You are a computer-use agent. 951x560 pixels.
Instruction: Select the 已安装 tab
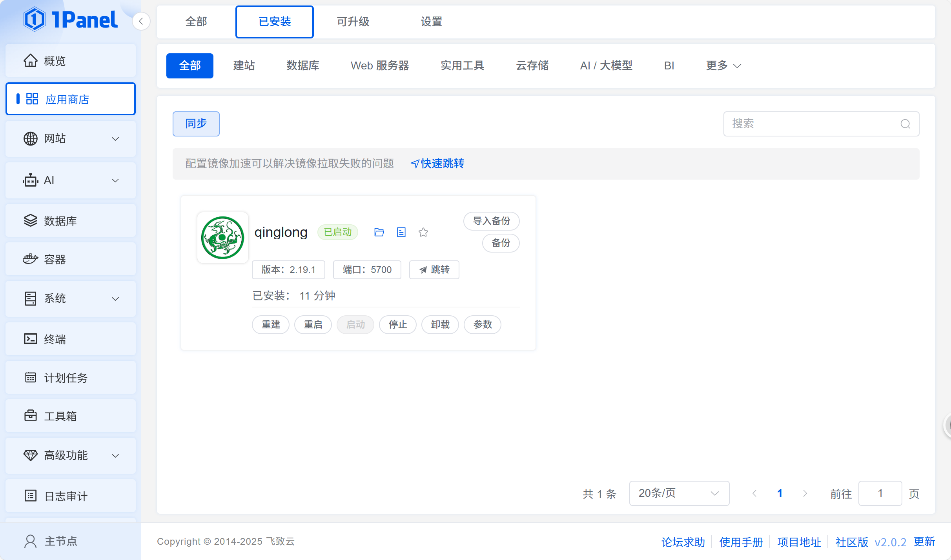click(x=275, y=22)
